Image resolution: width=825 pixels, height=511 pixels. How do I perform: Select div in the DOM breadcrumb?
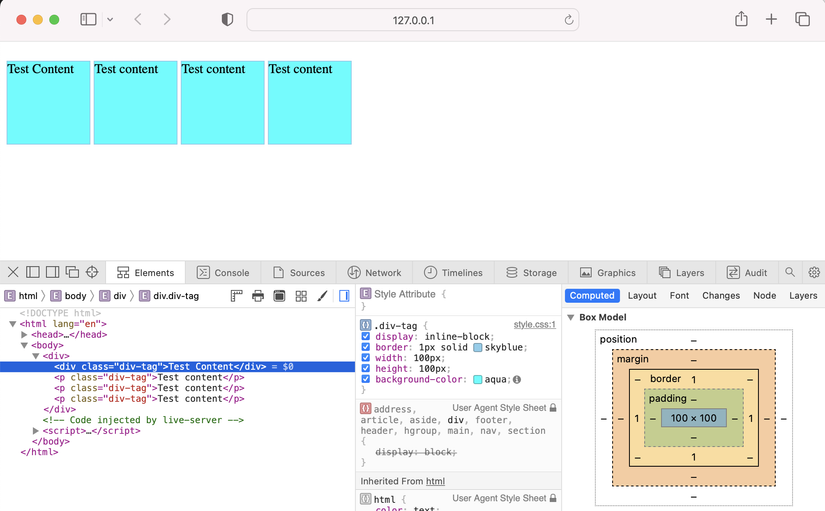click(113, 296)
